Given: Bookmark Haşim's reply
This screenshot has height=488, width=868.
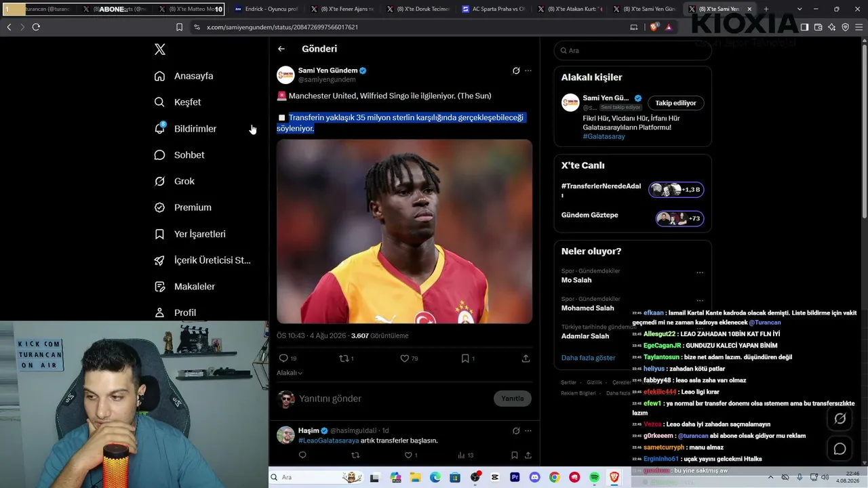Looking at the screenshot, I should (x=515, y=455).
